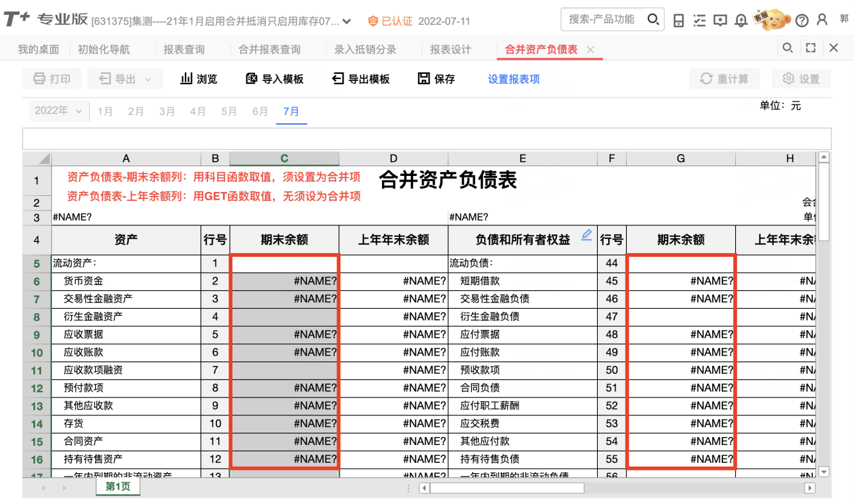Click the vertical scrollbar down arrow
Viewport: 854px width, 504px height.
pyautogui.click(x=824, y=472)
